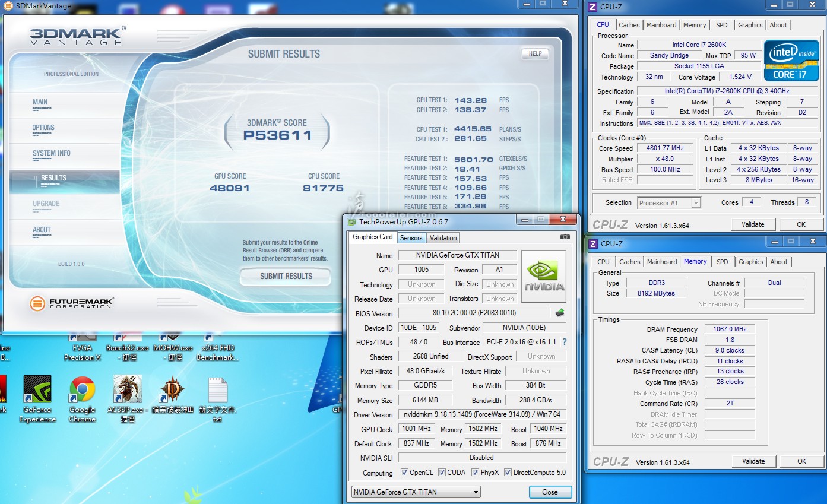Open the GeForce Experience desktop shortcut
This screenshot has width=827, height=504.
pyautogui.click(x=37, y=399)
